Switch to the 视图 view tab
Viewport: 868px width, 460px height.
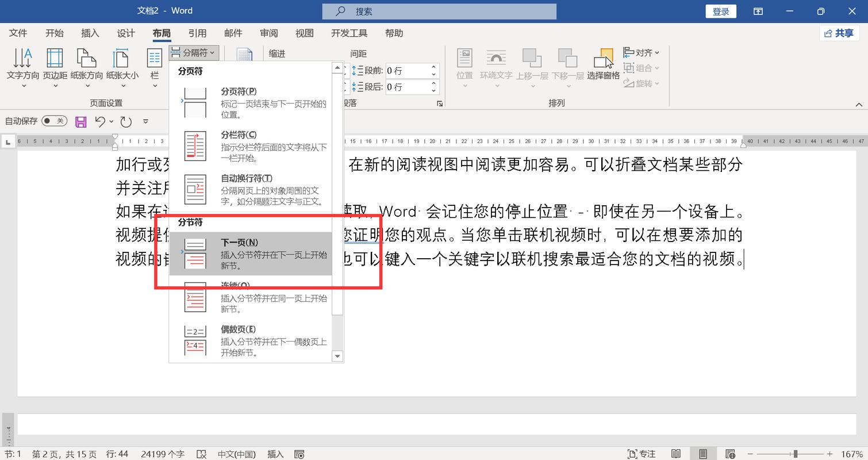pyautogui.click(x=305, y=33)
